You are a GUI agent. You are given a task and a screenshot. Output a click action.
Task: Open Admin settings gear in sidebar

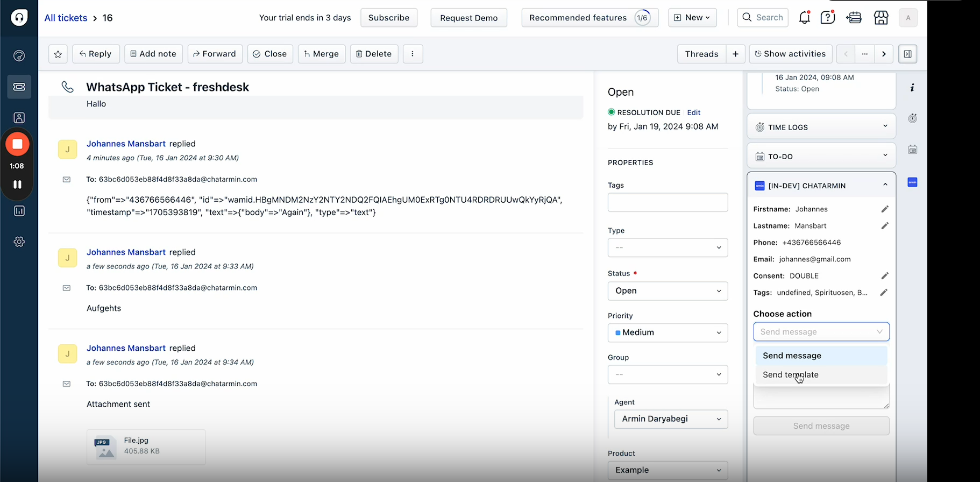click(x=19, y=242)
